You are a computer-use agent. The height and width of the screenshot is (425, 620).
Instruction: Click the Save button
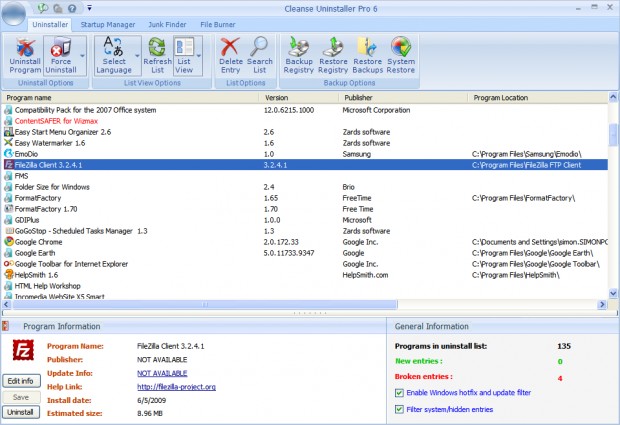tap(21, 397)
